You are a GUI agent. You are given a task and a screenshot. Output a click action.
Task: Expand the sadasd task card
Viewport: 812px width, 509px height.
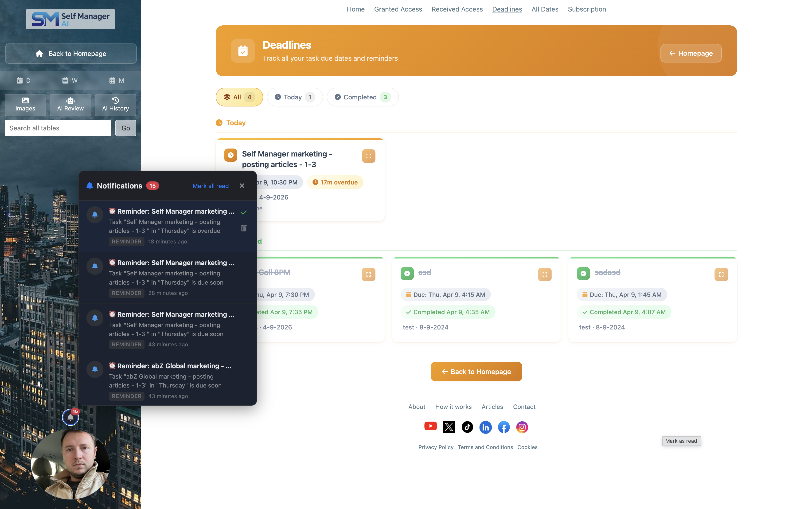coord(721,274)
